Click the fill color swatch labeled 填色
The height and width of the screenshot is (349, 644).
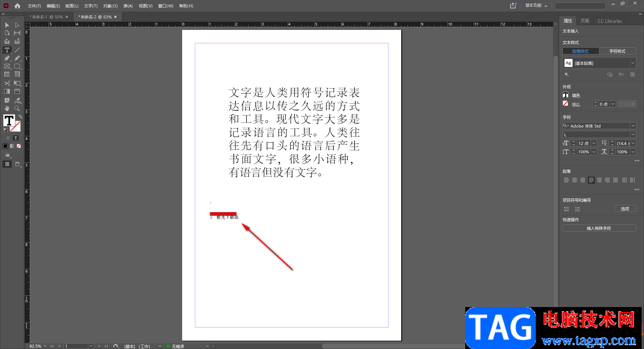tap(566, 95)
